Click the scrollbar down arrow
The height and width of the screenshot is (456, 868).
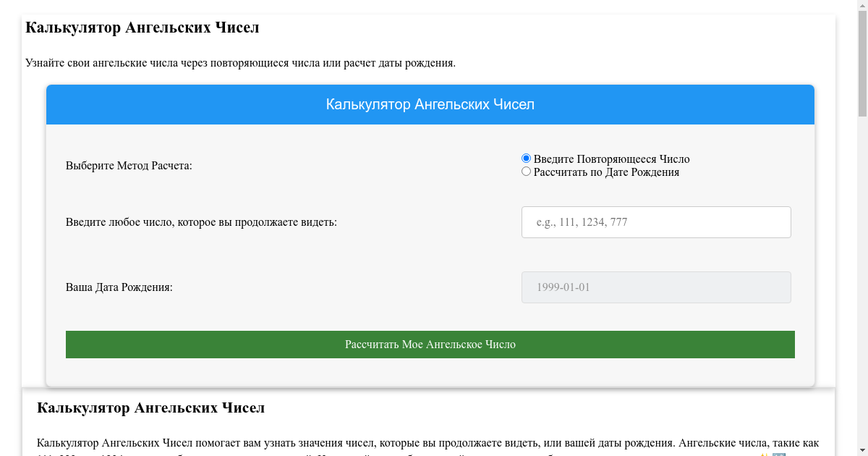point(862,451)
